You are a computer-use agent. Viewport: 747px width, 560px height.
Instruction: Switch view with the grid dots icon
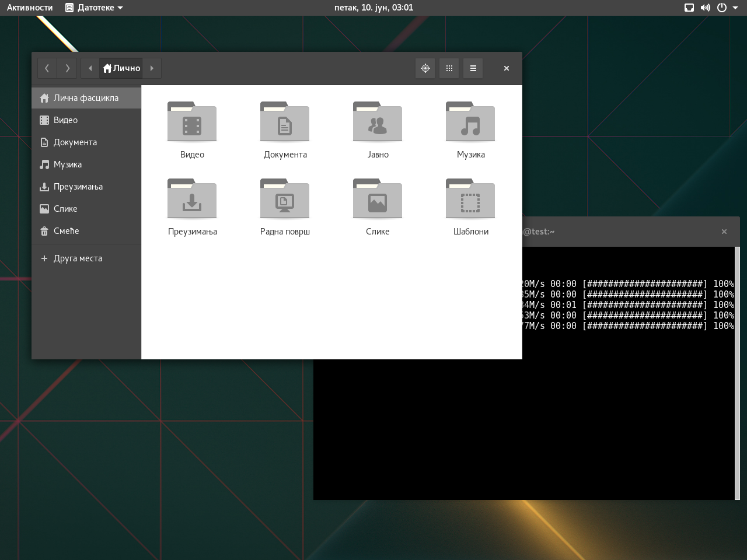[x=449, y=68]
